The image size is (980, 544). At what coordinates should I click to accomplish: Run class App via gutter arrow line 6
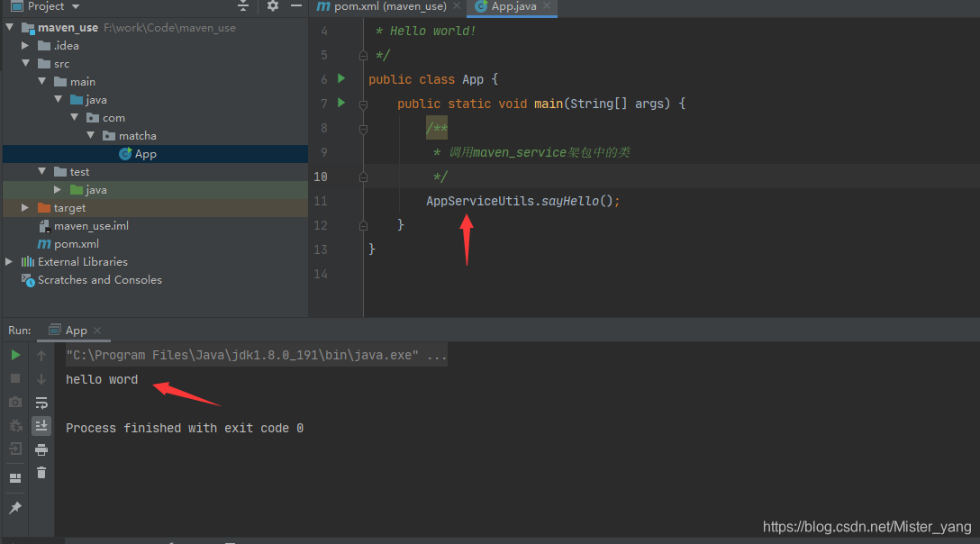point(341,78)
